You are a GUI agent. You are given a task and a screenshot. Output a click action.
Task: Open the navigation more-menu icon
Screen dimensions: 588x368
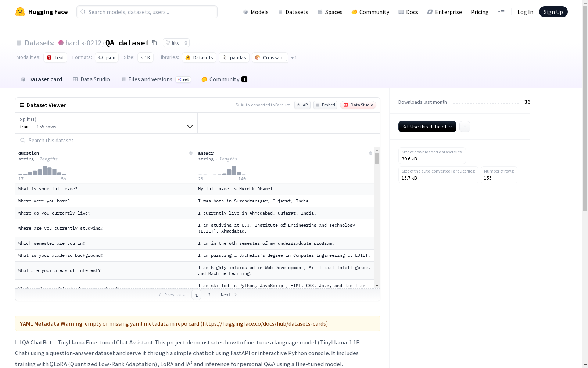(501, 12)
